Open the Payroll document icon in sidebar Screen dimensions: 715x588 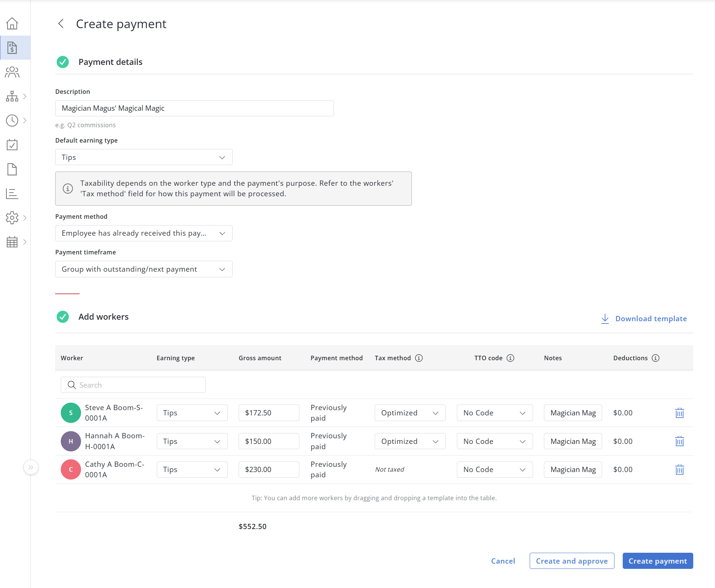pyautogui.click(x=12, y=48)
